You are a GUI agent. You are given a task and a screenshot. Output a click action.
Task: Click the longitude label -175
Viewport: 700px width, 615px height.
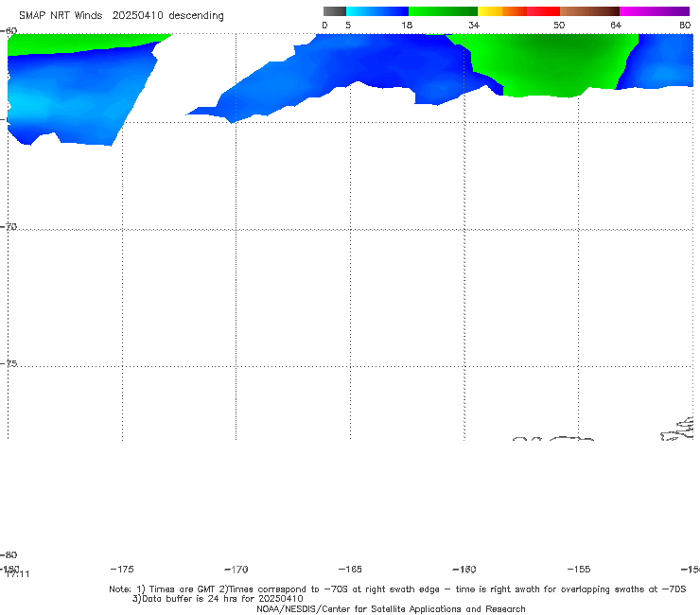tap(122, 569)
